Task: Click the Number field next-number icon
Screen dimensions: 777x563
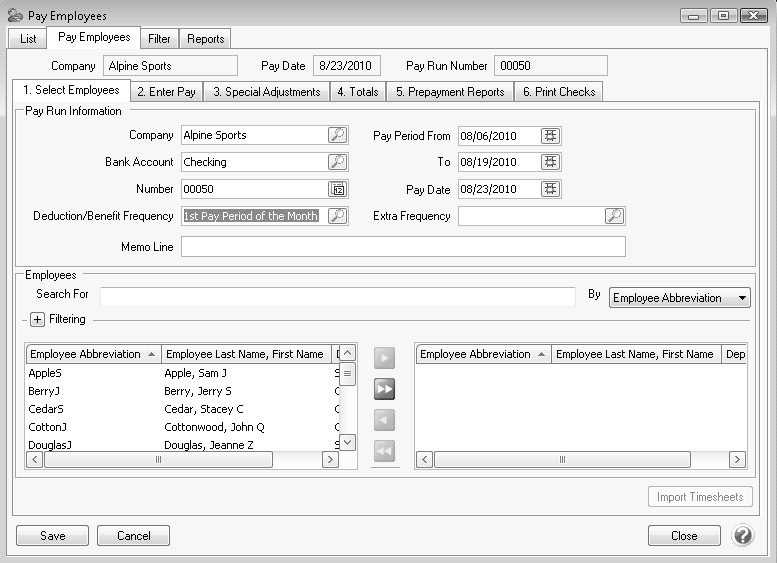Action: tap(338, 189)
